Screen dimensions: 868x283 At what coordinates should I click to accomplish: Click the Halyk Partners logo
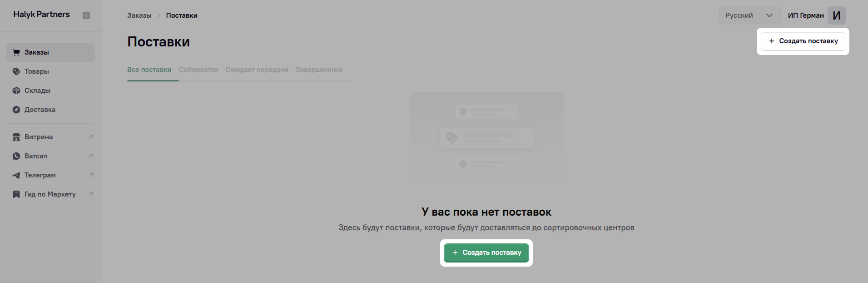(41, 15)
